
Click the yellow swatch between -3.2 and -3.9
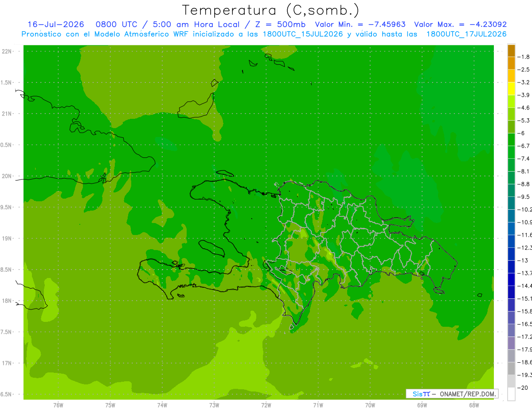point(511,89)
